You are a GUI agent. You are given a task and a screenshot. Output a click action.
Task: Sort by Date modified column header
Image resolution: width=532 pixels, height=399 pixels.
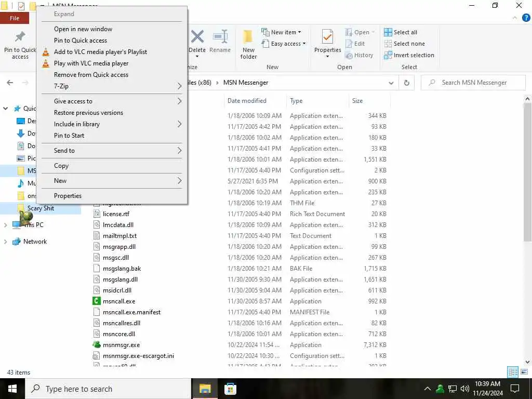pyautogui.click(x=255, y=101)
